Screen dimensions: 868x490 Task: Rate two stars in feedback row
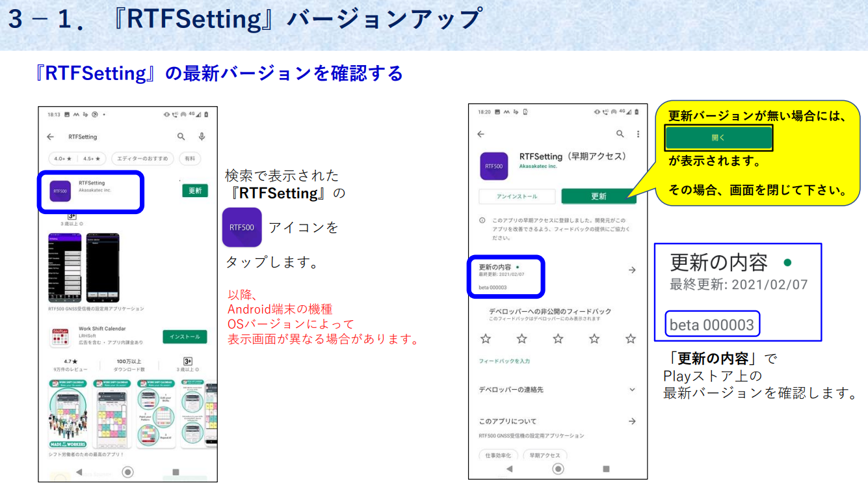pos(521,338)
